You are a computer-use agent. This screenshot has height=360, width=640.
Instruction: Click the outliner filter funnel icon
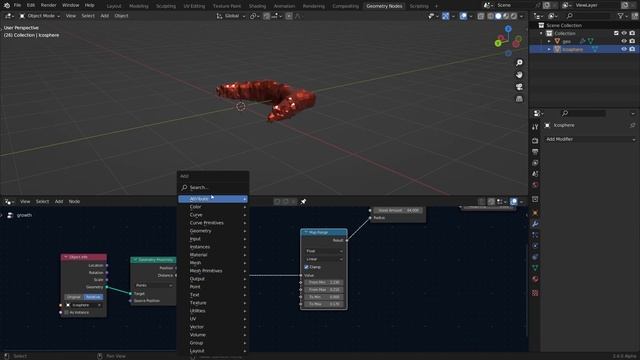[620, 16]
